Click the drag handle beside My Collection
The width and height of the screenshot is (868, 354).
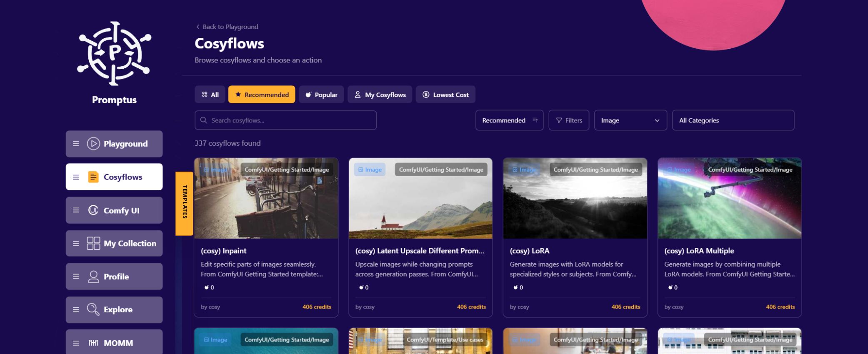(76, 243)
